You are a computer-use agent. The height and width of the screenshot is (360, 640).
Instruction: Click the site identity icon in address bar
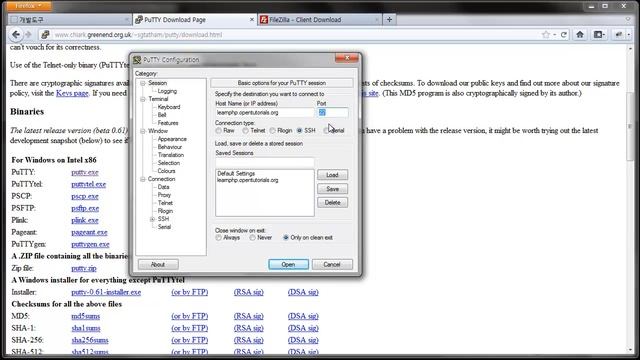point(45,35)
